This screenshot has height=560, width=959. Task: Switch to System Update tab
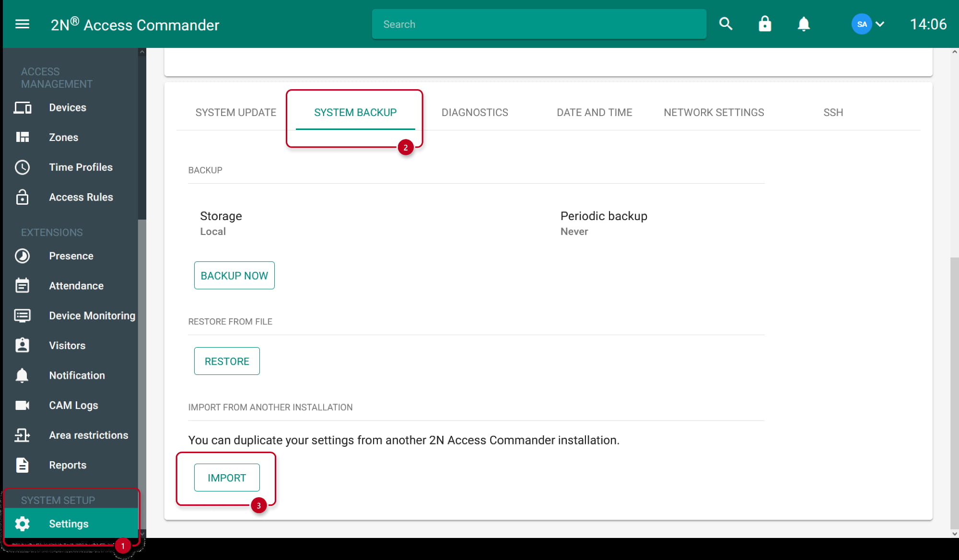click(x=235, y=112)
